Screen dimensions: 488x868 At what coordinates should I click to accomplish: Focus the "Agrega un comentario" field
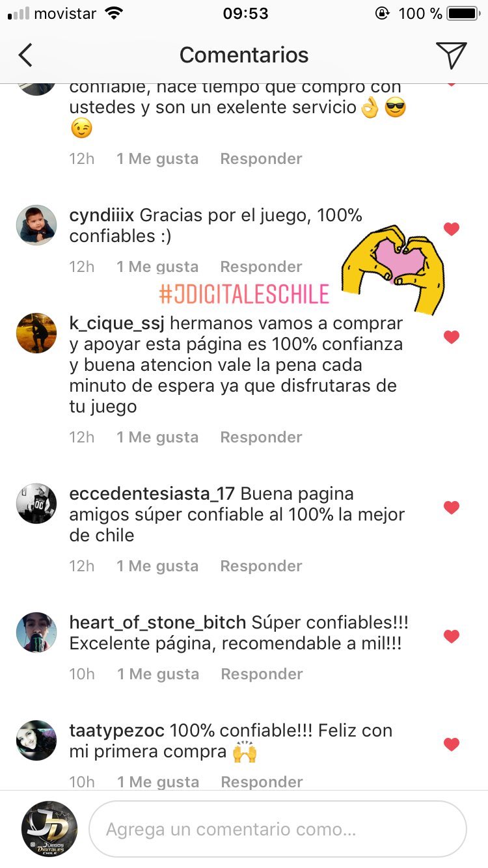278,829
